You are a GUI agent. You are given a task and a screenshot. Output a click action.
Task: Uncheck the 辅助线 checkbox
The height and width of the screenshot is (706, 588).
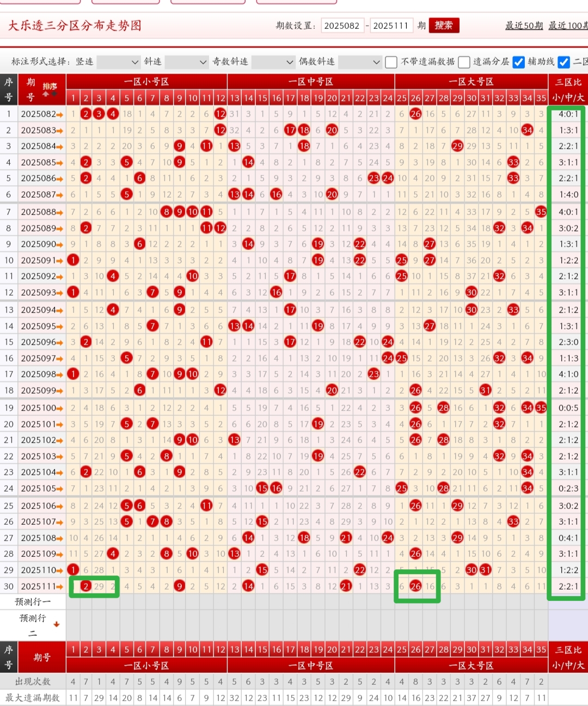click(x=519, y=62)
